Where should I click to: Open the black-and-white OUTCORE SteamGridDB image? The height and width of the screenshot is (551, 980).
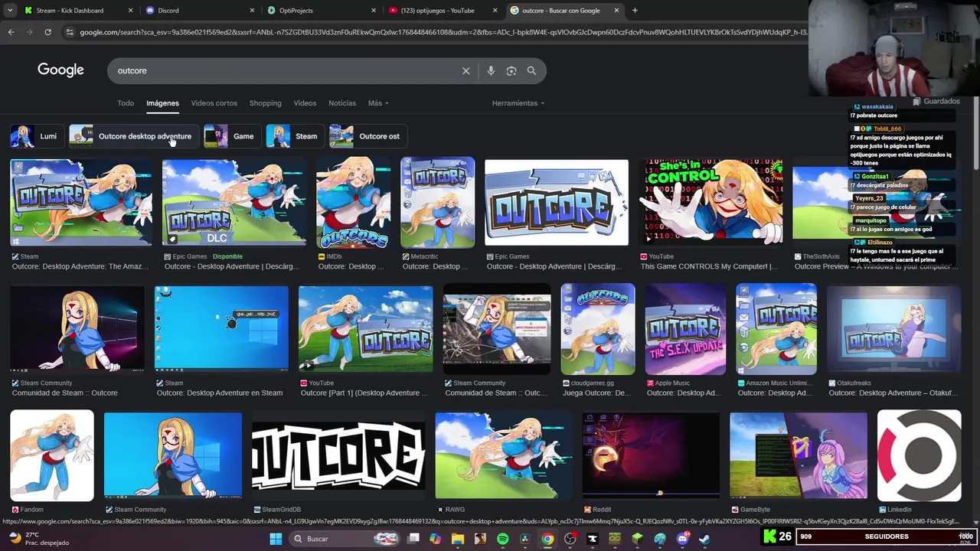[x=338, y=455]
